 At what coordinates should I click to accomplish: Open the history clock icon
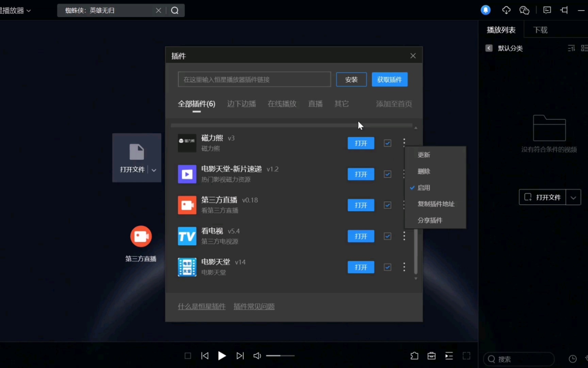573,359
